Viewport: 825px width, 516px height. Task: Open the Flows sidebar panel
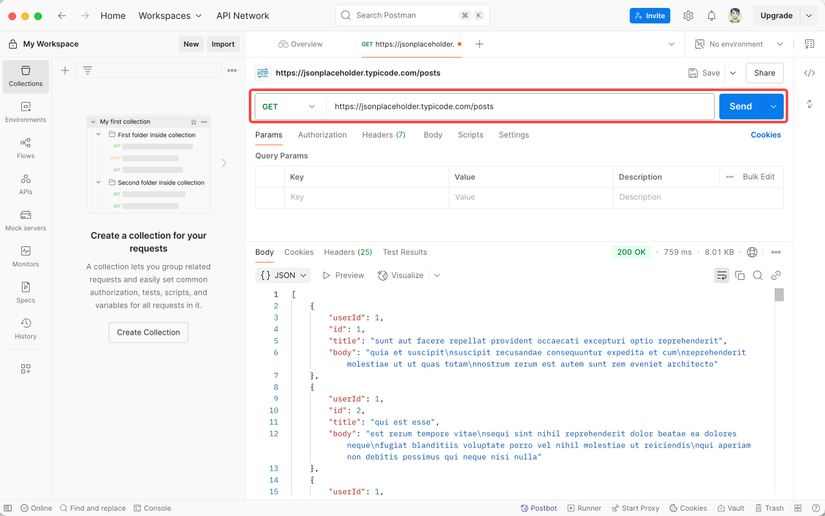tap(25, 148)
